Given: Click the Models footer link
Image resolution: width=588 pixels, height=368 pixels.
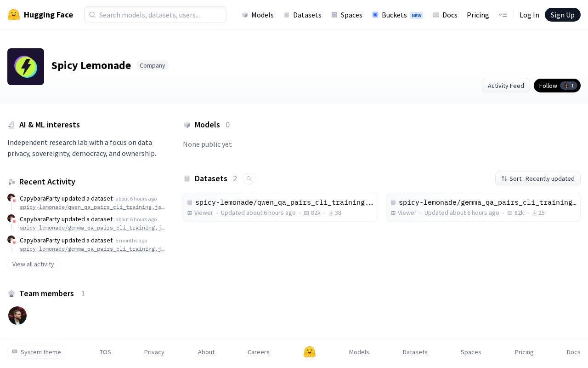Looking at the screenshot, I should click(x=359, y=352).
